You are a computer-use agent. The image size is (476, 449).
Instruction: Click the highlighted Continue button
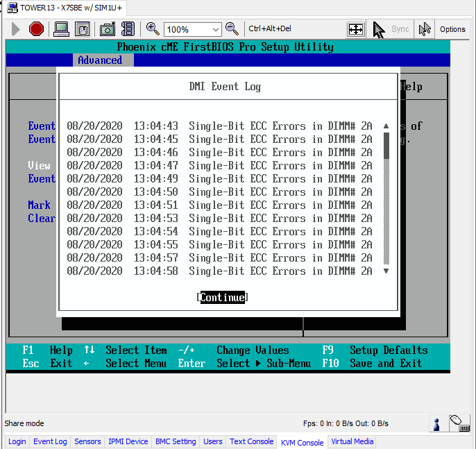click(222, 297)
